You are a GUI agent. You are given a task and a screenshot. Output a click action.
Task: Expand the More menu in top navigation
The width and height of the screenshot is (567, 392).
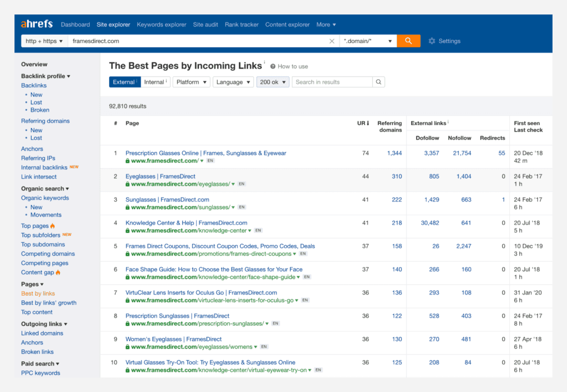326,24
